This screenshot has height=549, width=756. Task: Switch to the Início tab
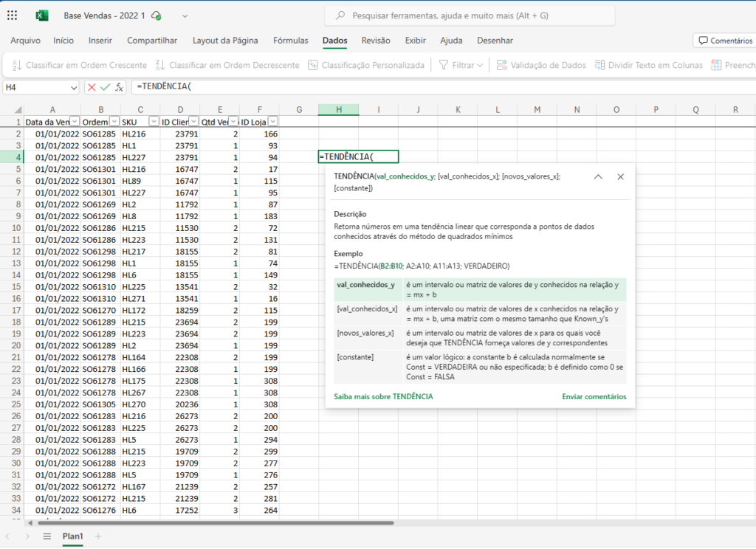tap(63, 41)
